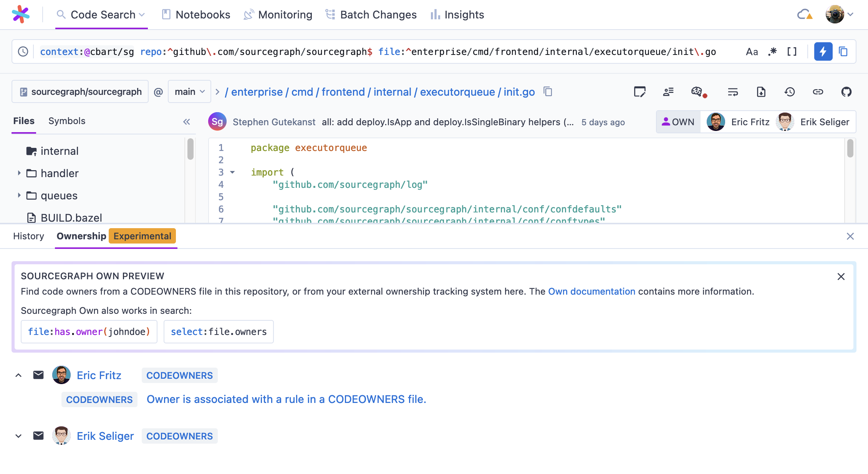Screen dimensions: 868x474
Task: Copy file path icon next to init.go
Action: [x=548, y=92]
